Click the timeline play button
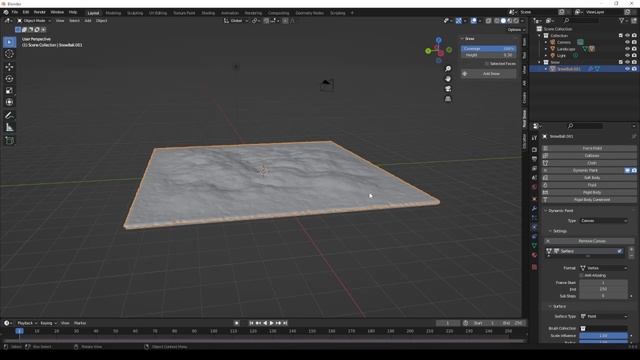The height and width of the screenshot is (360, 640). click(272, 323)
